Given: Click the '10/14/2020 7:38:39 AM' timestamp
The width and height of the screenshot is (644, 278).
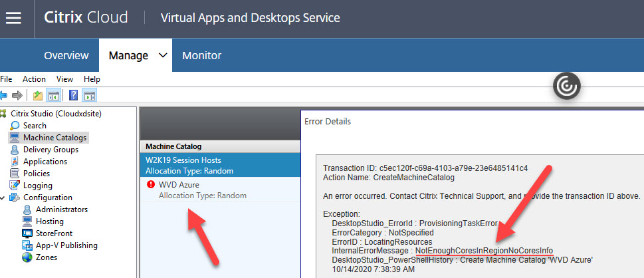Looking at the screenshot, I should coord(373,269).
